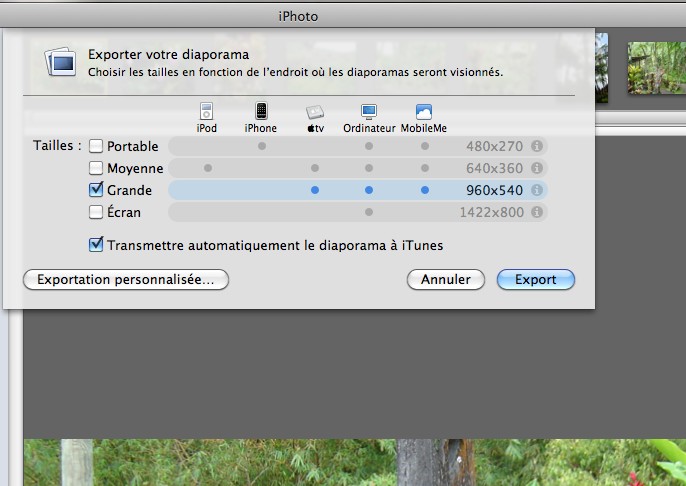Click the Tailles label
Viewport: 686px width, 486px height.
pyautogui.click(x=57, y=146)
